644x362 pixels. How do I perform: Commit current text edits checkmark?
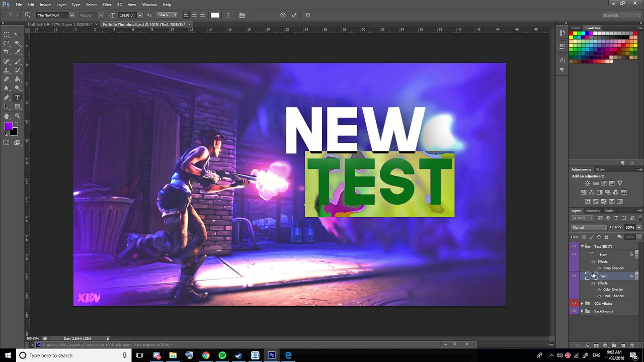294,15
